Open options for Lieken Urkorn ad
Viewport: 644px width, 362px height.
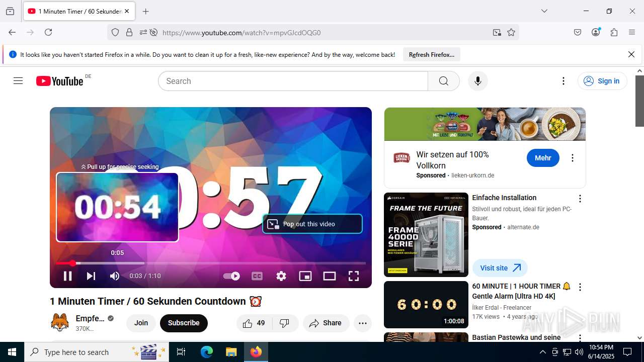[x=572, y=158]
